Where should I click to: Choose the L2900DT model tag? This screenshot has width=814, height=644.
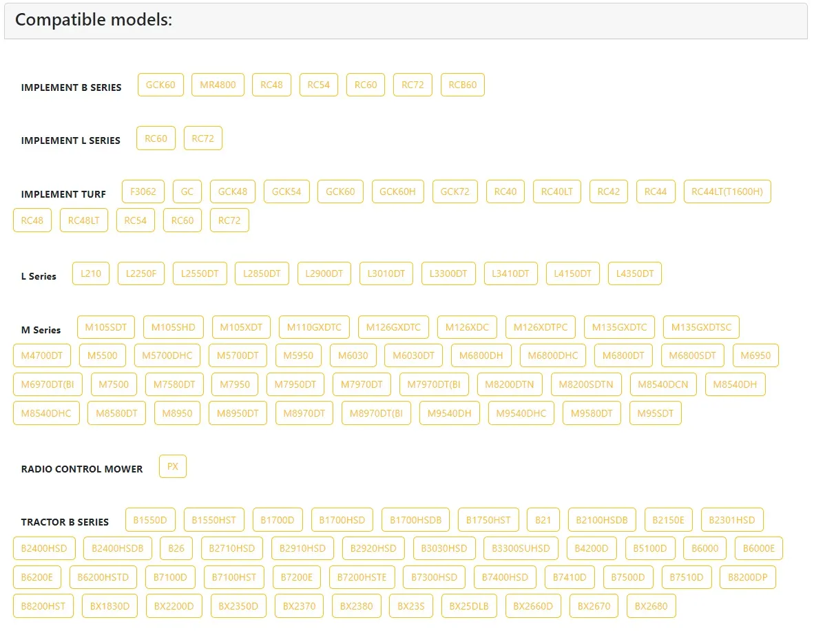(x=324, y=273)
